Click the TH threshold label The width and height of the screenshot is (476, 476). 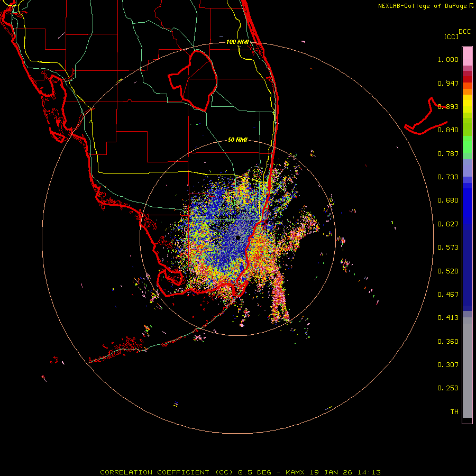coord(454,412)
